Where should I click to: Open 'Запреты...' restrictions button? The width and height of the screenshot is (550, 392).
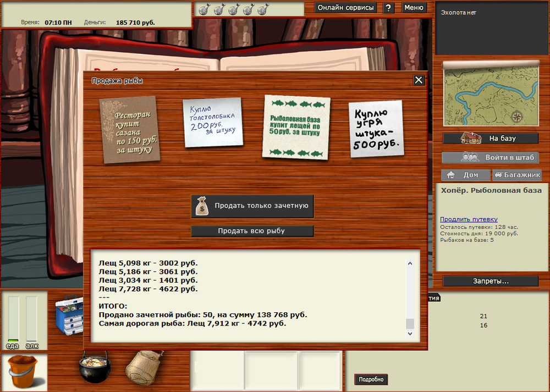pos(491,281)
